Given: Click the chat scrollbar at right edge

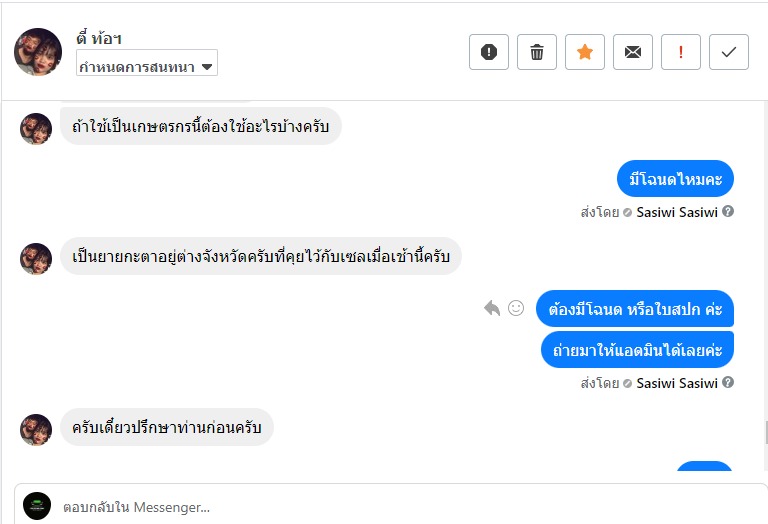Looking at the screenshot, I should pyautogui.click(x=764, y=432).
